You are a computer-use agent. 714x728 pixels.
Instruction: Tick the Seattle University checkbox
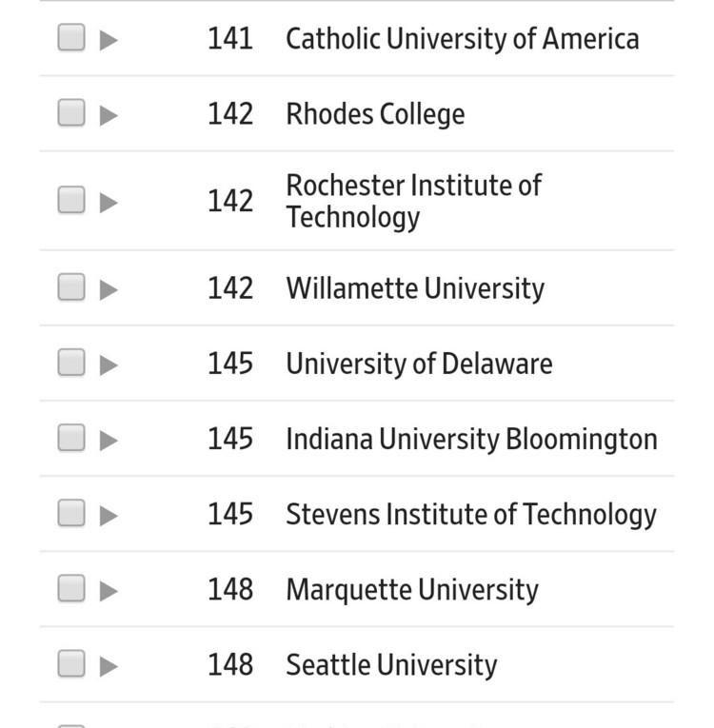pyautogui.click(x=71, y=664)
